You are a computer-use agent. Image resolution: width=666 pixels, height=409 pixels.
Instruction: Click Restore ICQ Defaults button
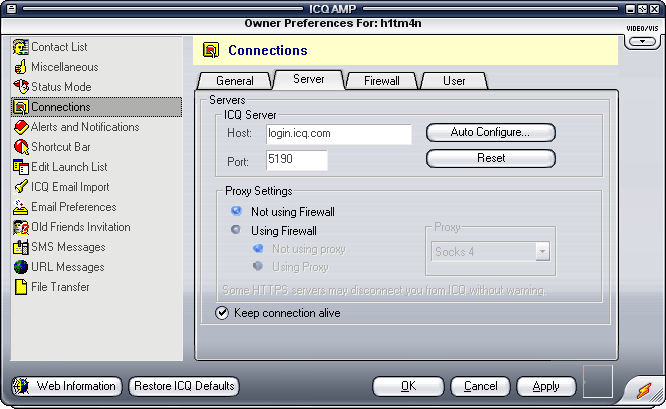click(184, 386)
